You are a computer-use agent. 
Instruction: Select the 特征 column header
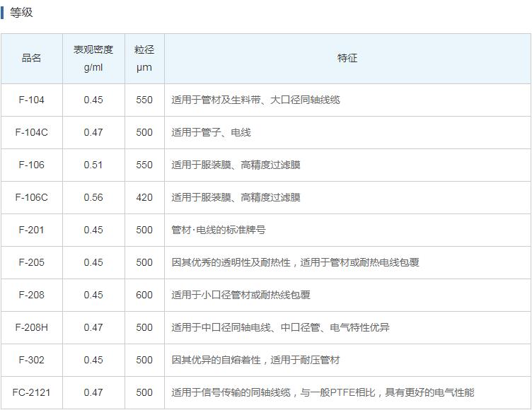347,58
